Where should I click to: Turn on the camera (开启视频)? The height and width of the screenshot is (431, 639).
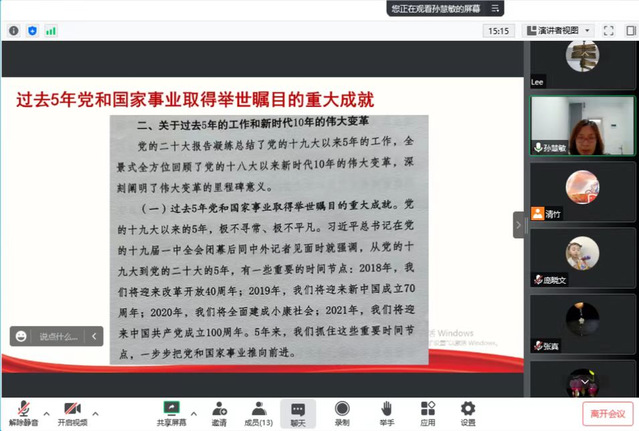pos(71,412)
